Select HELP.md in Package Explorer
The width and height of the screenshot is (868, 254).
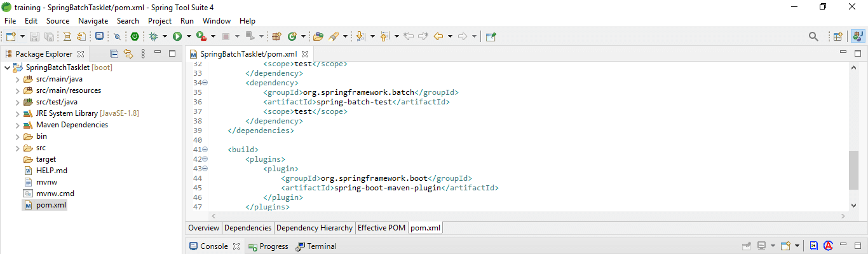(51, 171)
